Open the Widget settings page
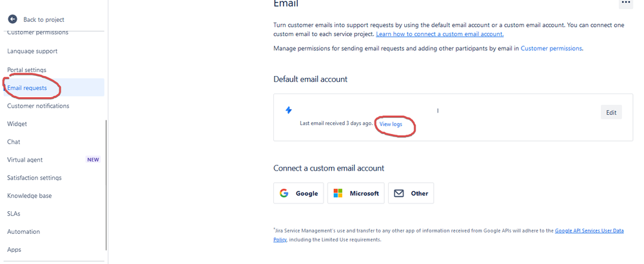Screen dimensions: 644x264 17,124
